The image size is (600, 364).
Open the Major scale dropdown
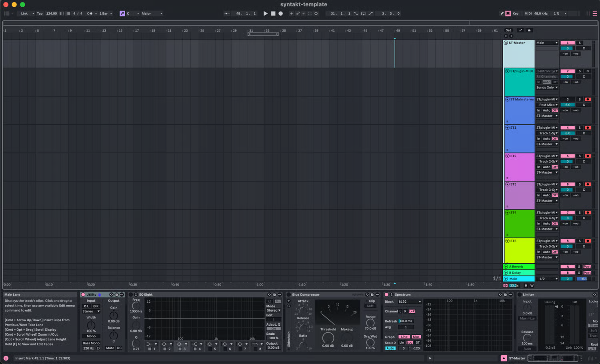click(152, 14)
